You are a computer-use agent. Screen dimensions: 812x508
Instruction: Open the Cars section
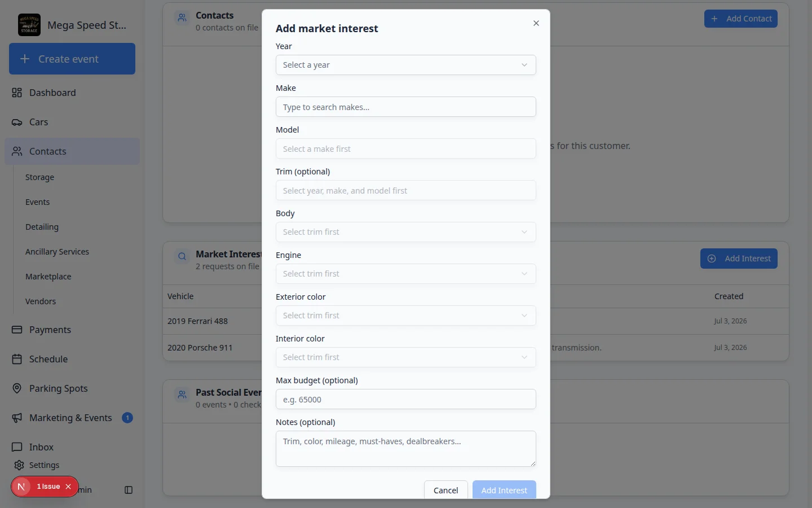click(72, 122)
